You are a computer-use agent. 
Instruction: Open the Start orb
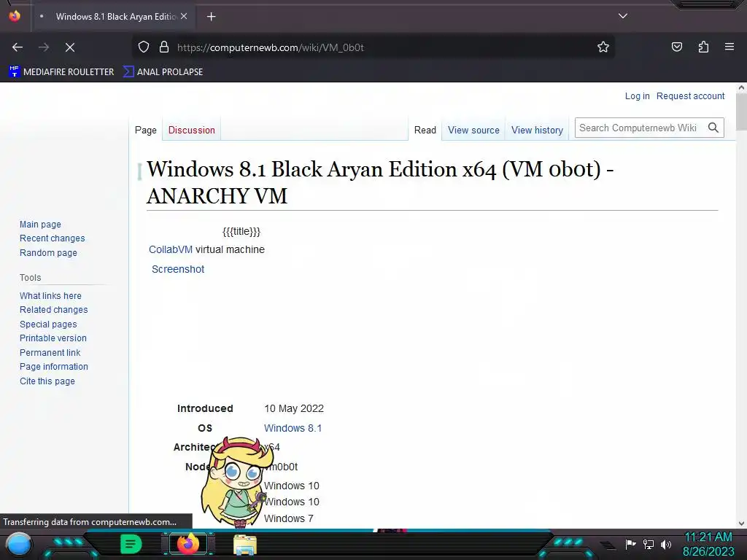pyautogui.click(x=19, y=545)
